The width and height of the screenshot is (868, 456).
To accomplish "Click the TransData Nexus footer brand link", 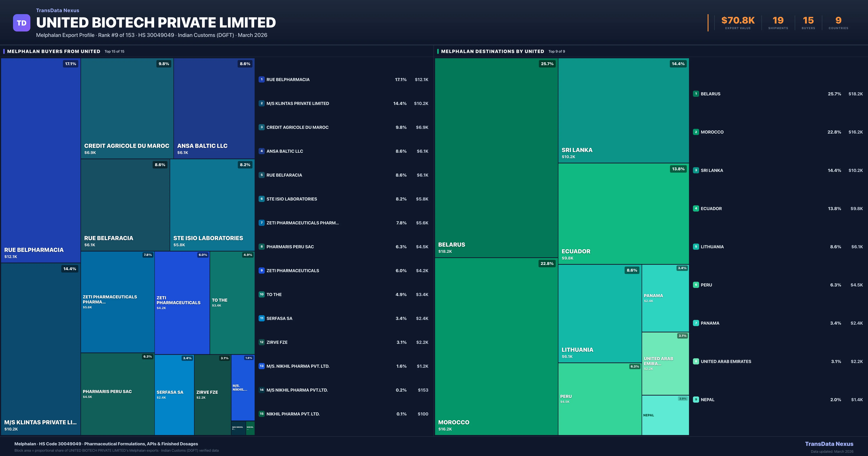I will [829, 444].
